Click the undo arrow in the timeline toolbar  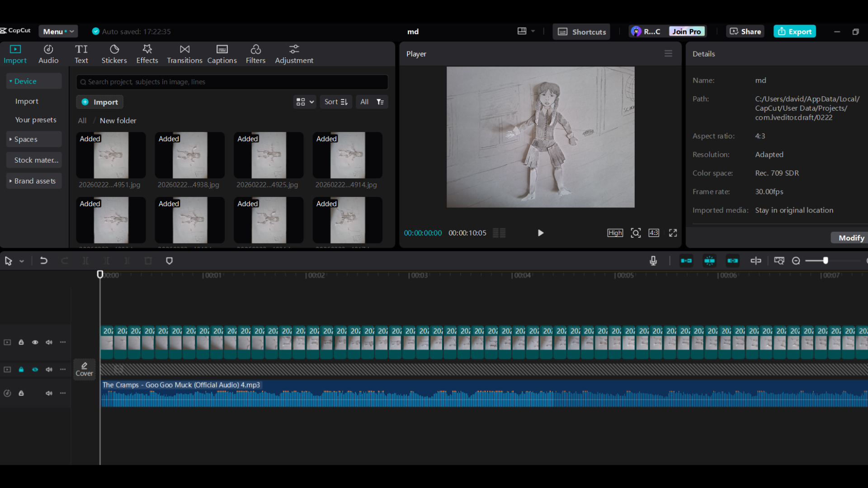(43, 261)
